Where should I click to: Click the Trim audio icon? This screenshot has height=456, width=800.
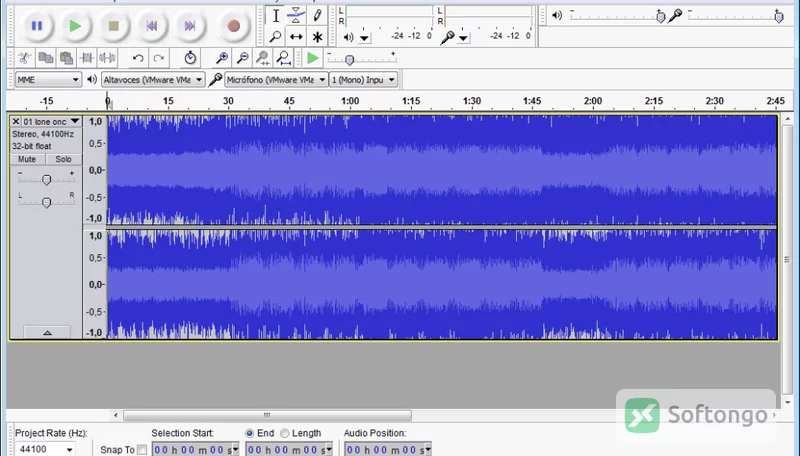pyautogui.click(x=87, y=58)
